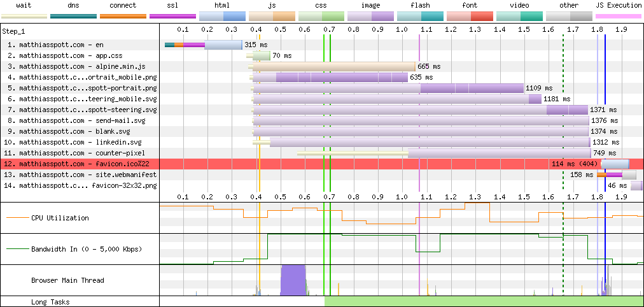Click the JS Execution pink swatch
644x307 pixels.
[x=619, y=17]
